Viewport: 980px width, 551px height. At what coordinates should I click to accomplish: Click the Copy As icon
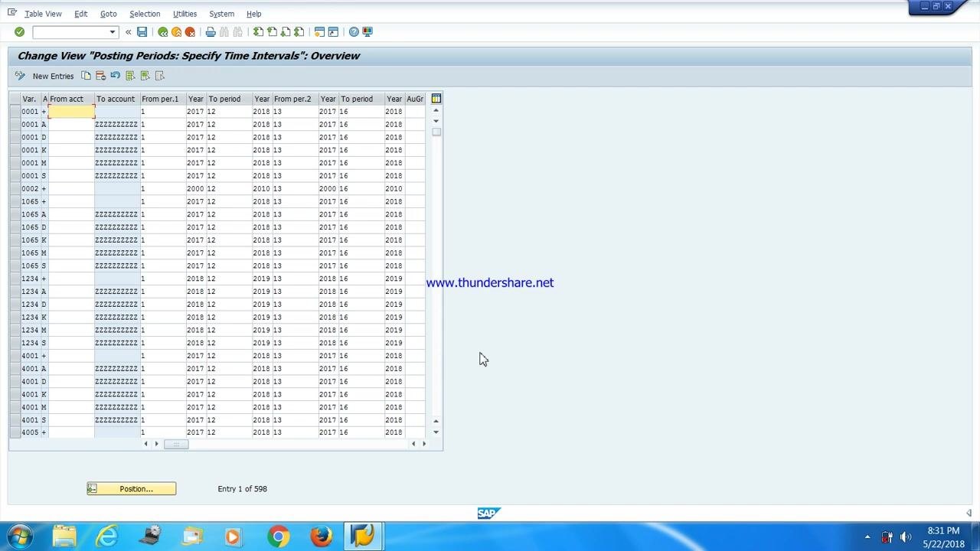[x=86, y=76]
